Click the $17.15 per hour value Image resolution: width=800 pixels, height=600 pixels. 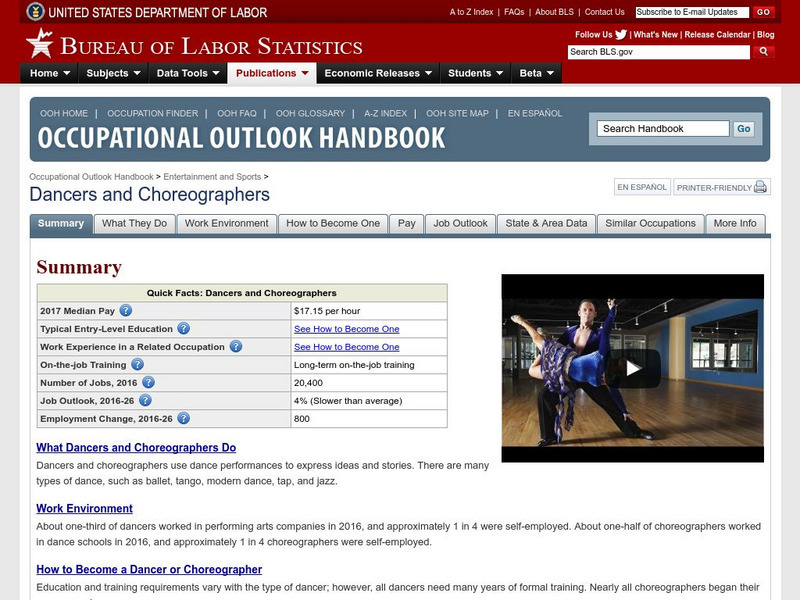click(x=327, y=311)
